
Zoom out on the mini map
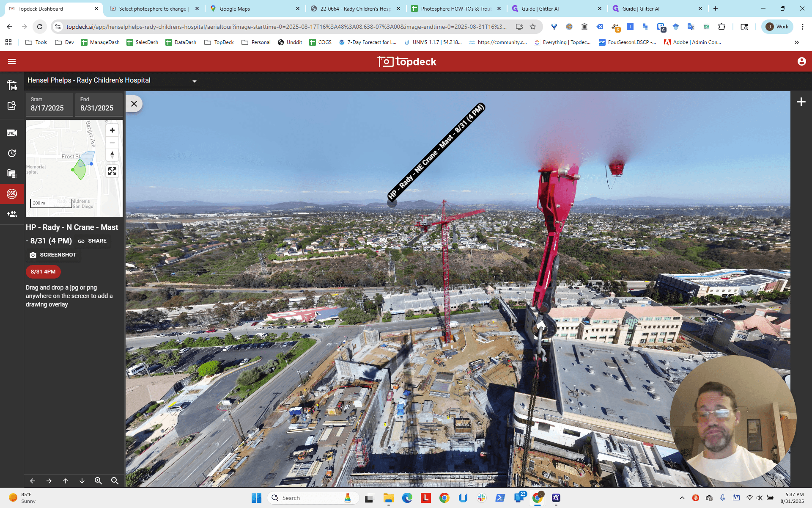[112, 143]
